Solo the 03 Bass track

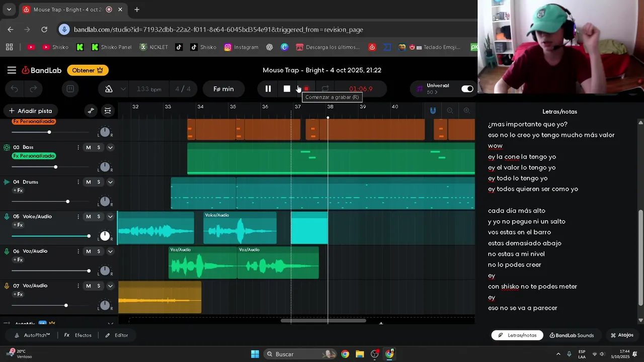tap(99, 147)
